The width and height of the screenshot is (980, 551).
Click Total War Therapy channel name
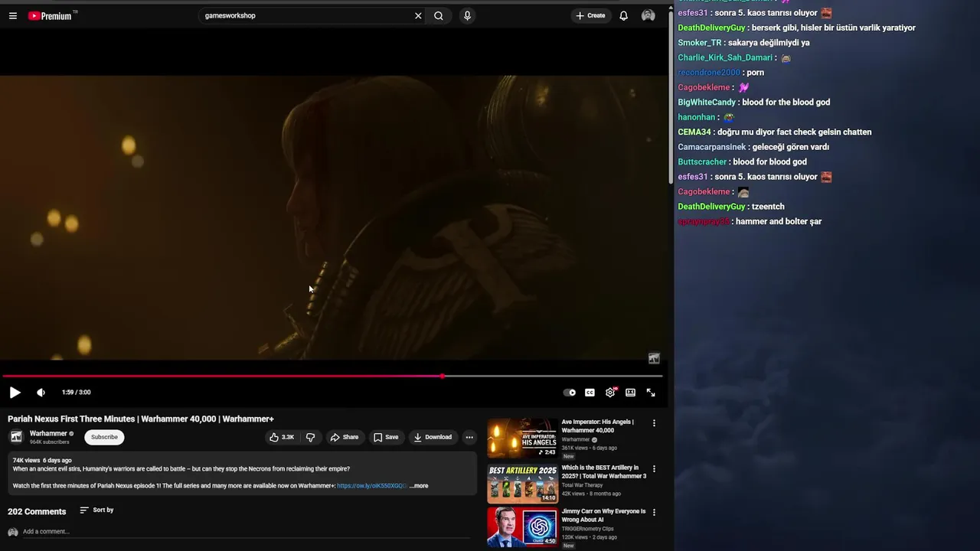(x=582, y=485)
